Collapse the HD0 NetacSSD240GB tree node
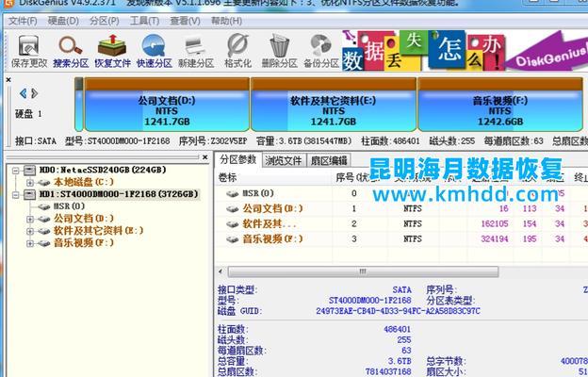This screenshot has height=377, width=588. [15, 171]
